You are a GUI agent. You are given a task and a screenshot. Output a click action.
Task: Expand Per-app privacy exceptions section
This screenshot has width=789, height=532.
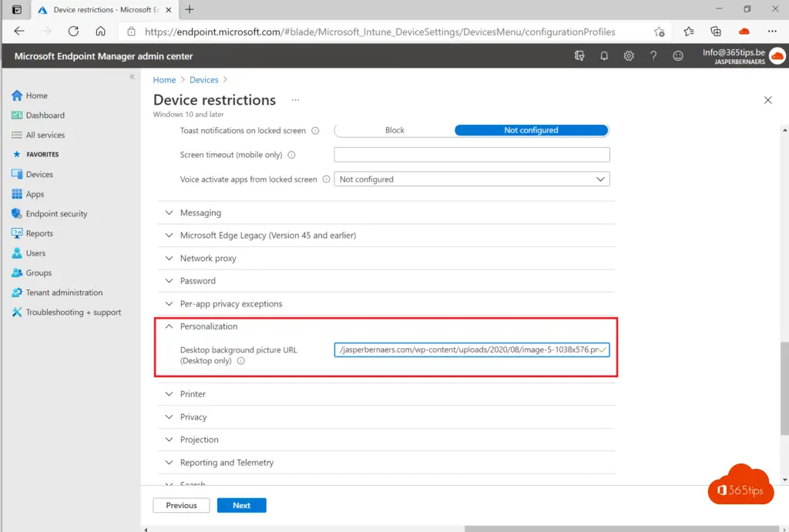tap(387, 303)
